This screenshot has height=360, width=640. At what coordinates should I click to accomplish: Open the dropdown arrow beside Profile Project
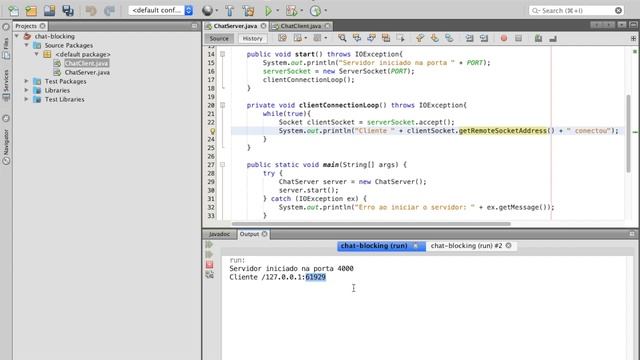[325, 11]
